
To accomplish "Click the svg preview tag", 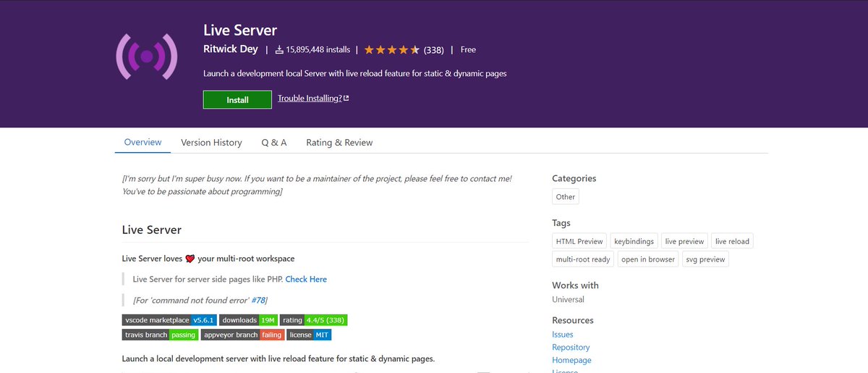I will [x=705, y=259].
